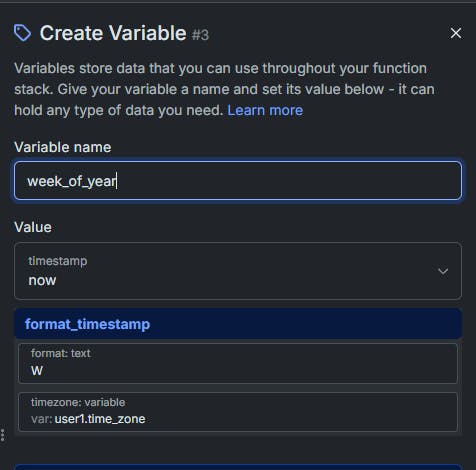Close the Create Variable panel

(x=456, y=33)
